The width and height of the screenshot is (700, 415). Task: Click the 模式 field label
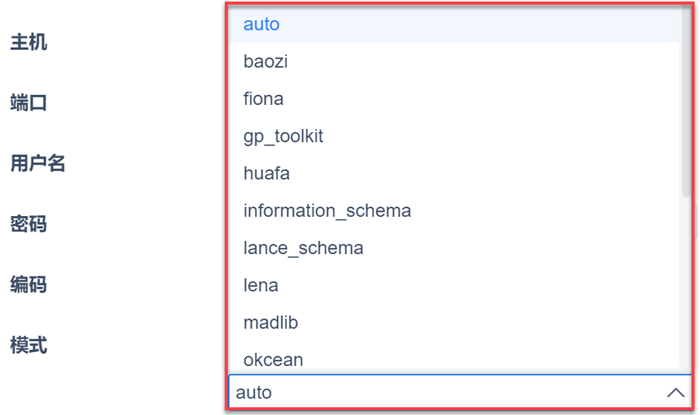click(29, 345)
